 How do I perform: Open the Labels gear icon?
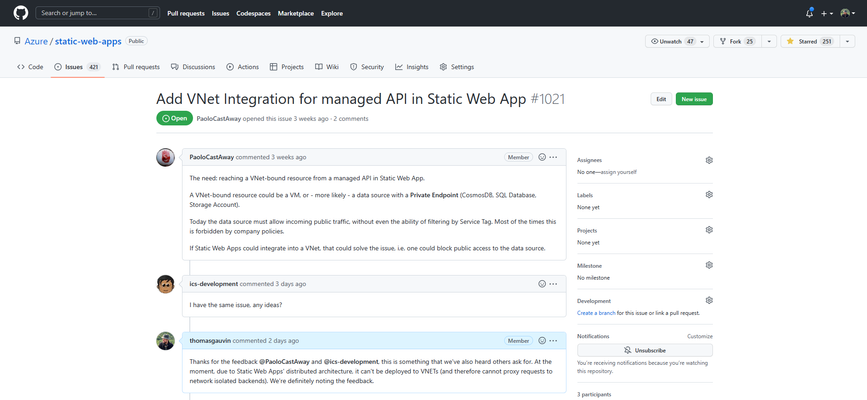709,195
